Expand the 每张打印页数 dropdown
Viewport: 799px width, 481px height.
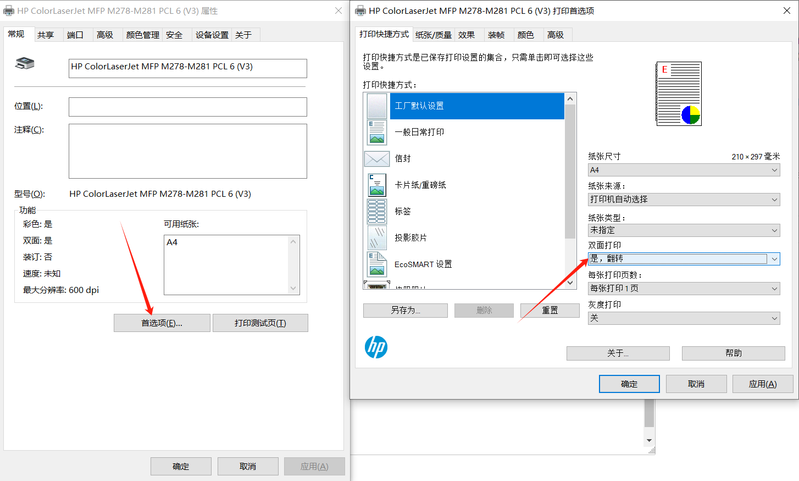pos(683,289)
